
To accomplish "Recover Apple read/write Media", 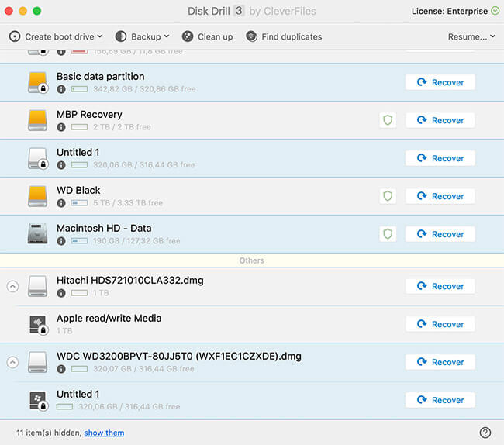I will pyautogui.click(x=440, y=324).
